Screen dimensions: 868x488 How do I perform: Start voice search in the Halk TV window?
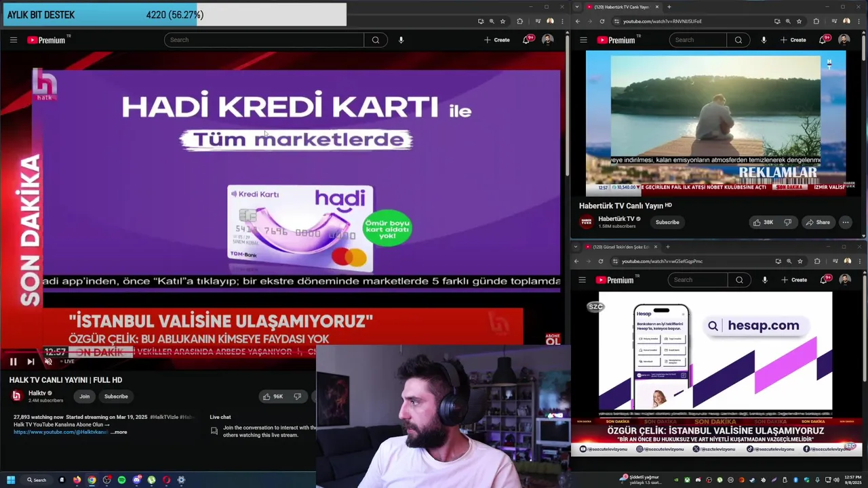(x=401, y=40)
